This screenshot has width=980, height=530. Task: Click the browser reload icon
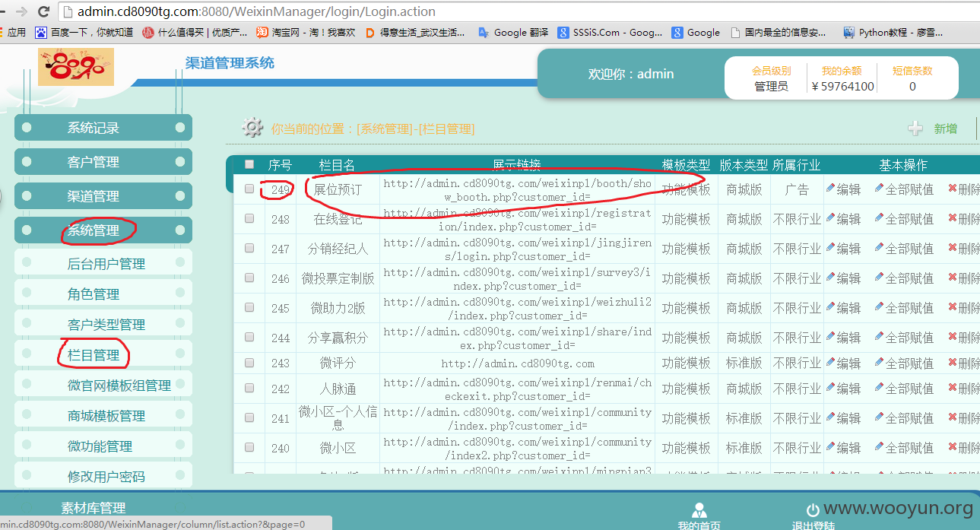click(x=43, y=11)
